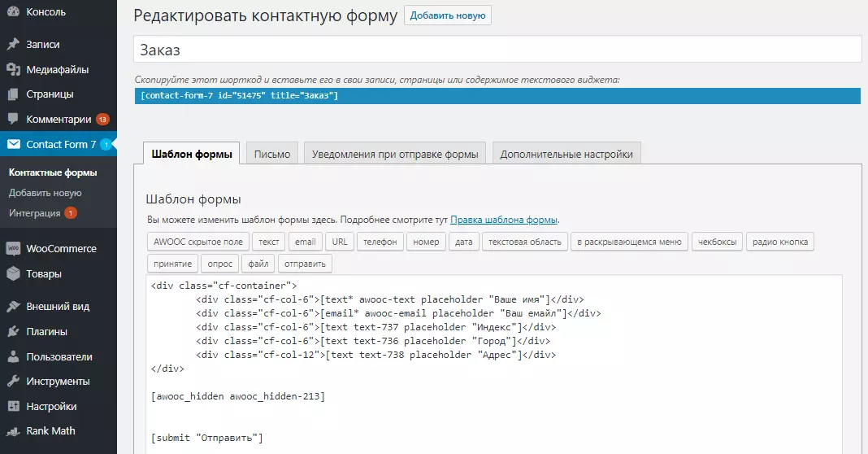This screenshot has width=868, height=454.
Task: Select the contact-form-7 shortcode field
Action: [497, 95]
